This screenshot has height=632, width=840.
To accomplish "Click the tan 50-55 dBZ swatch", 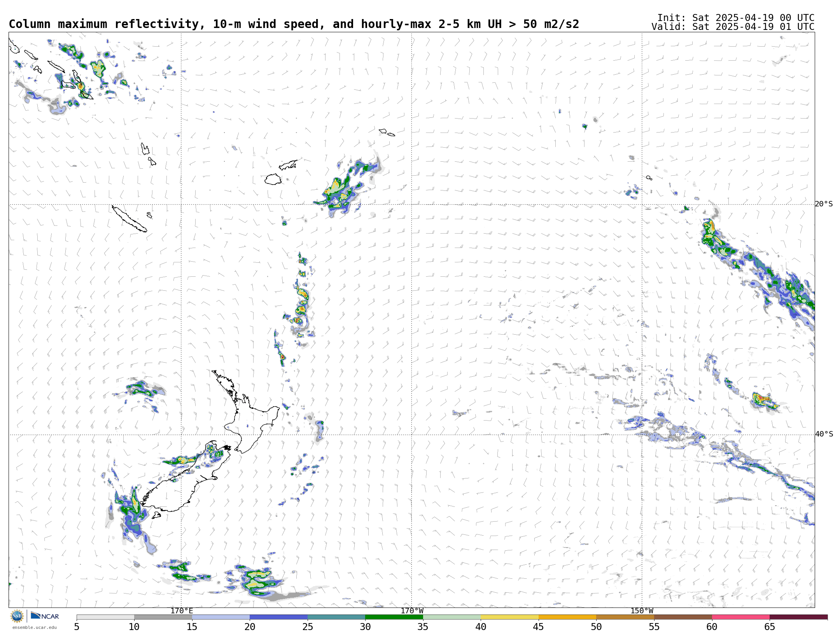I will point(625,617).
